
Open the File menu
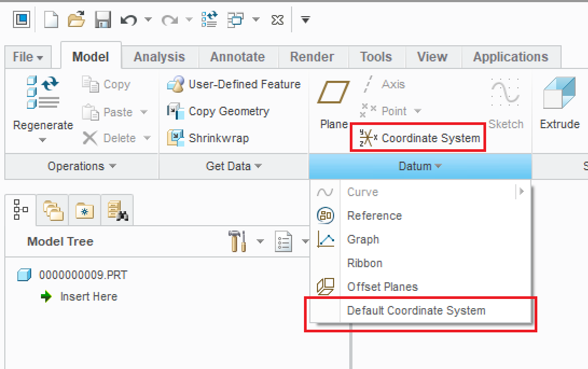27,56
